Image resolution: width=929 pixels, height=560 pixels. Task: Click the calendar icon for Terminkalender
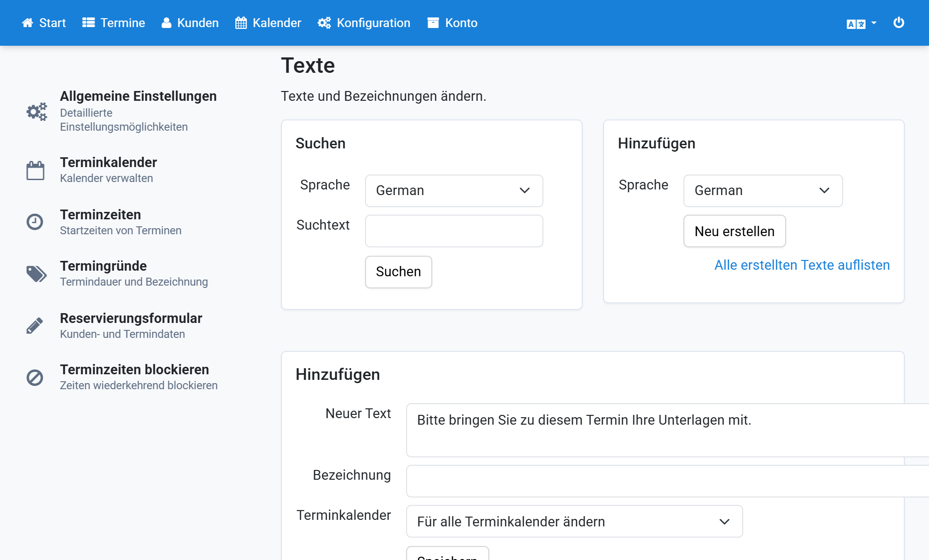(35, 170)
